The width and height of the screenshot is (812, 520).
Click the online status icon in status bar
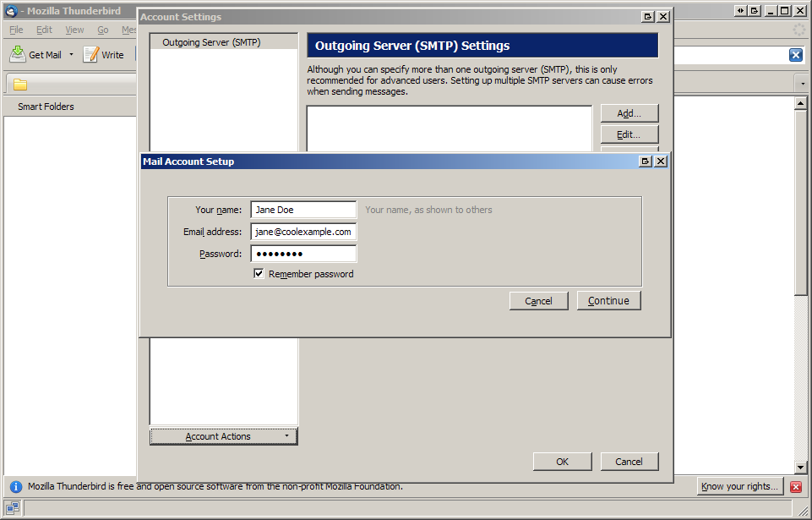13,508
